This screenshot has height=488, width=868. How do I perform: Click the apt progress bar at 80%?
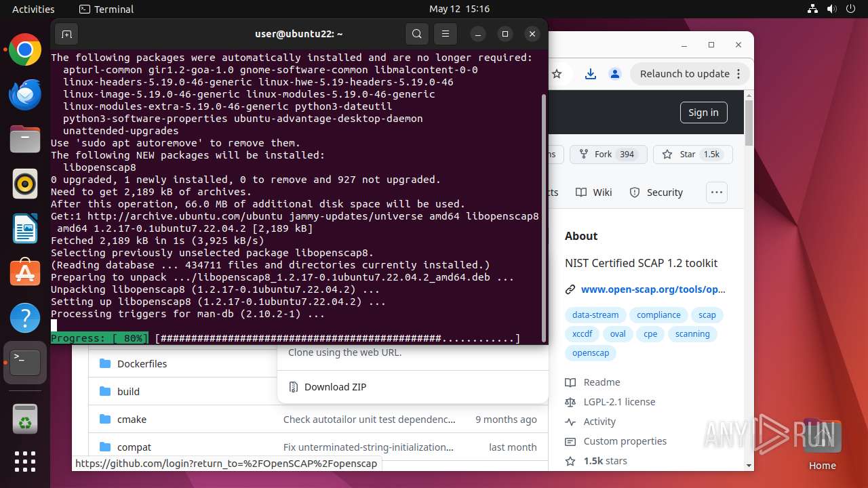click(285, 338)
